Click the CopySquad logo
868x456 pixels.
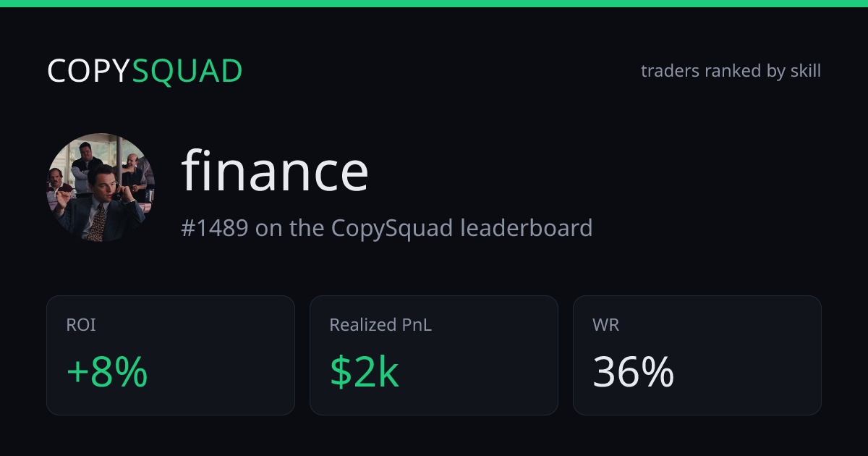[x=145, y=71]
